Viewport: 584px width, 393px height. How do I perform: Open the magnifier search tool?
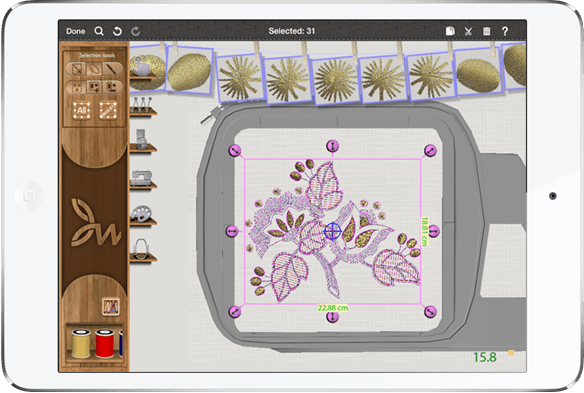(x=99, y=31)
